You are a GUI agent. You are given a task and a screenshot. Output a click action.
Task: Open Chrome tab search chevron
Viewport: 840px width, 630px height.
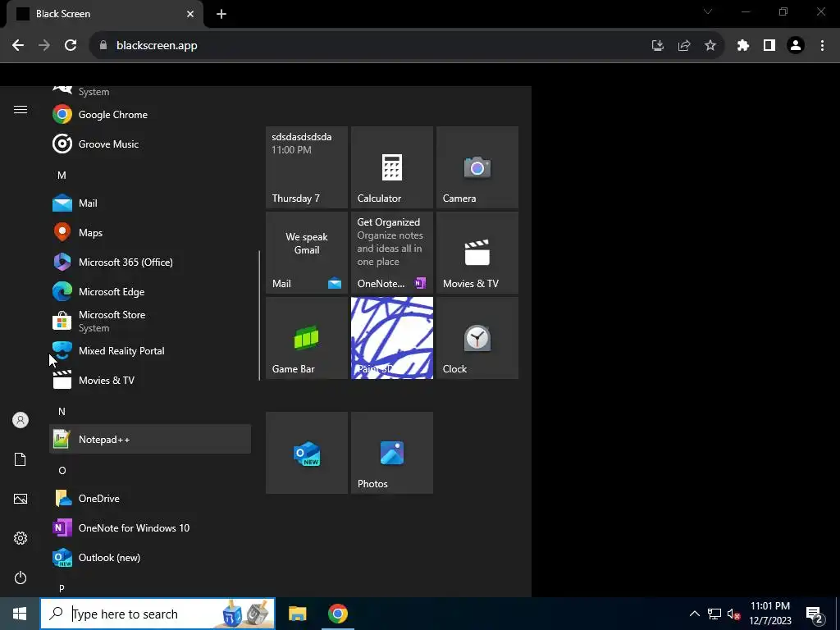click(x=708, y=11)
